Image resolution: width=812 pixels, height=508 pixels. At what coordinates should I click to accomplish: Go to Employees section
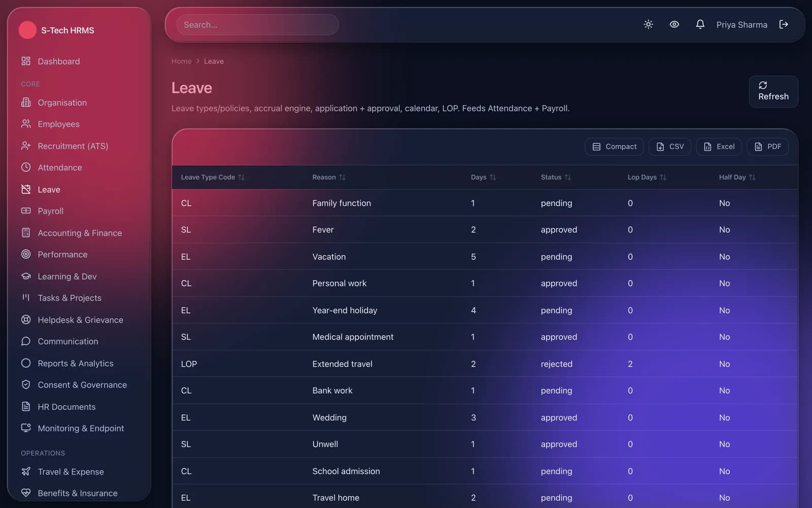[x=58, y=124]
